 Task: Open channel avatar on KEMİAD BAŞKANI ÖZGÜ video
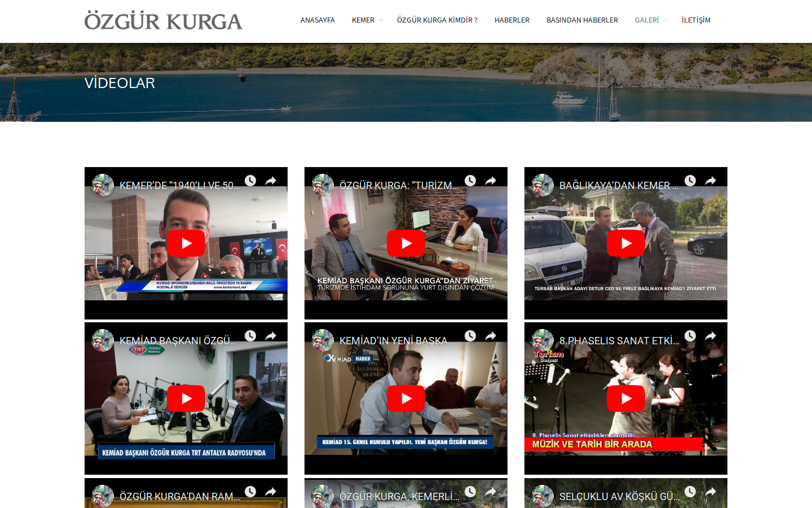click(x=103, y=340)
